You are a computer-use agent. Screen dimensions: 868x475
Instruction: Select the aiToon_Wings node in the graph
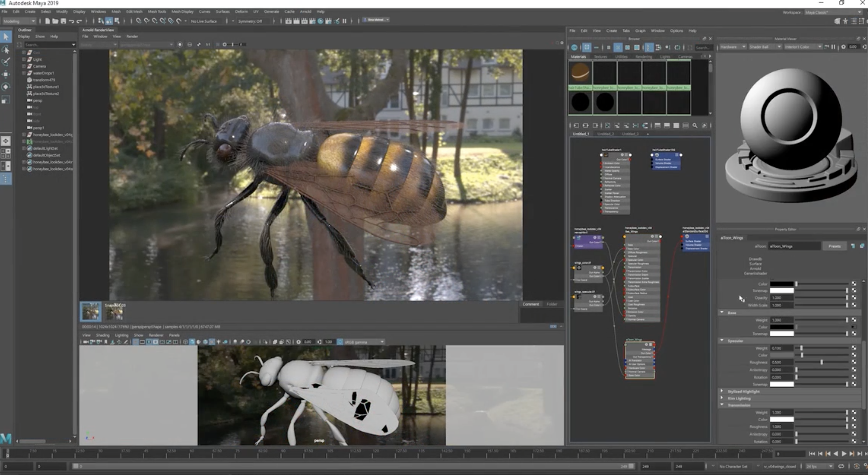[x=640, y=360]
